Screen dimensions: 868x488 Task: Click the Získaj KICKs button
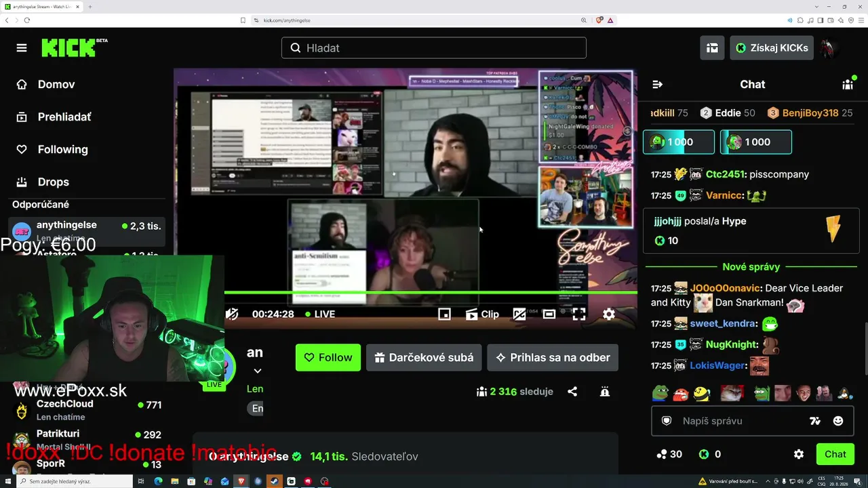pyautogui.click(x=772, y=47)
